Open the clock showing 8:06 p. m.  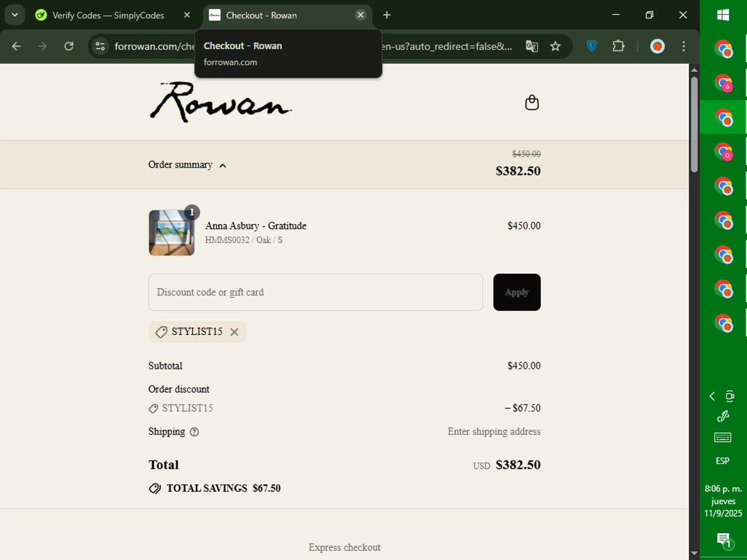(723, 501)
